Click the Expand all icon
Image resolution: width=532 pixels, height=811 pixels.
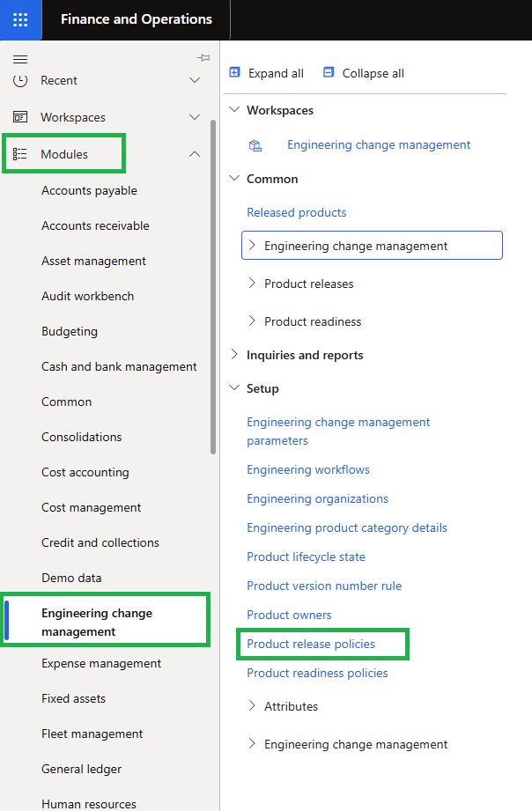tap(233, 72)
